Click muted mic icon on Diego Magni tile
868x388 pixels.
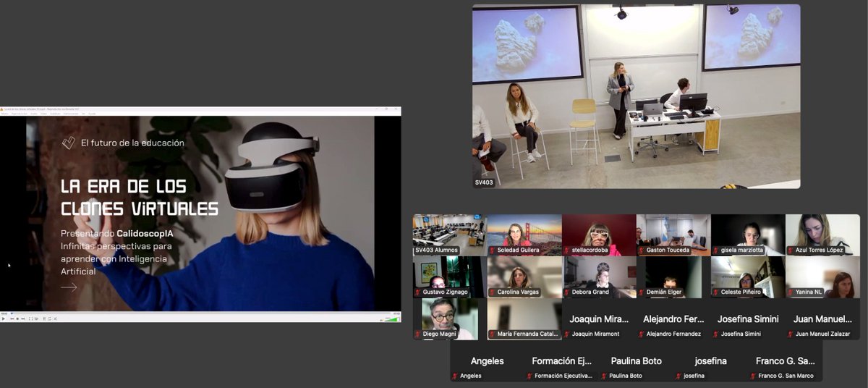[417, 334]
